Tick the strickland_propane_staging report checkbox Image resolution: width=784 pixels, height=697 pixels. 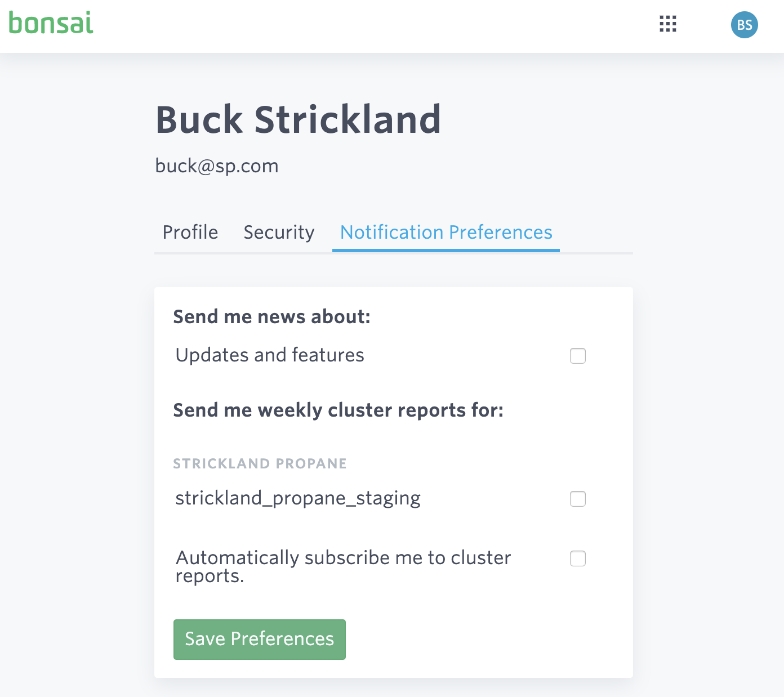(x=578, y=499)
